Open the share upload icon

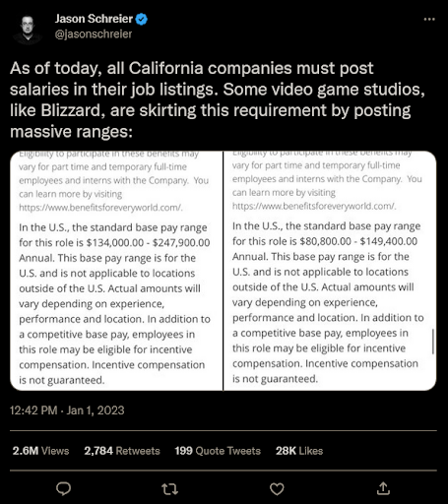[x=383, y=488]
